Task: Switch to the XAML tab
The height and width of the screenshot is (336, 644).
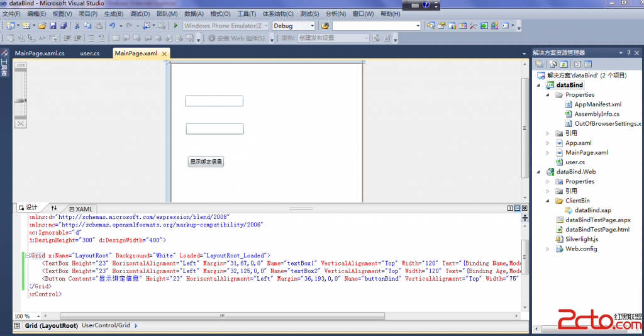Action: 80,209
